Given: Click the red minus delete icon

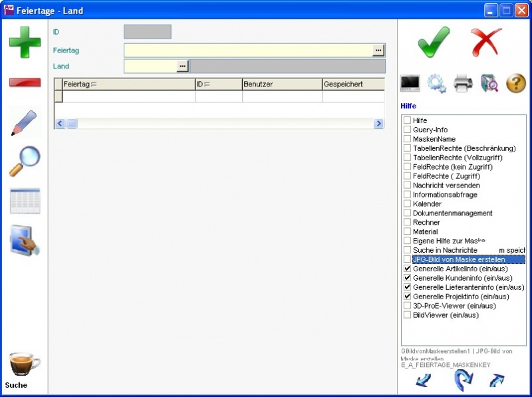Looking at the screenshot, I should [x=25, y=82].
